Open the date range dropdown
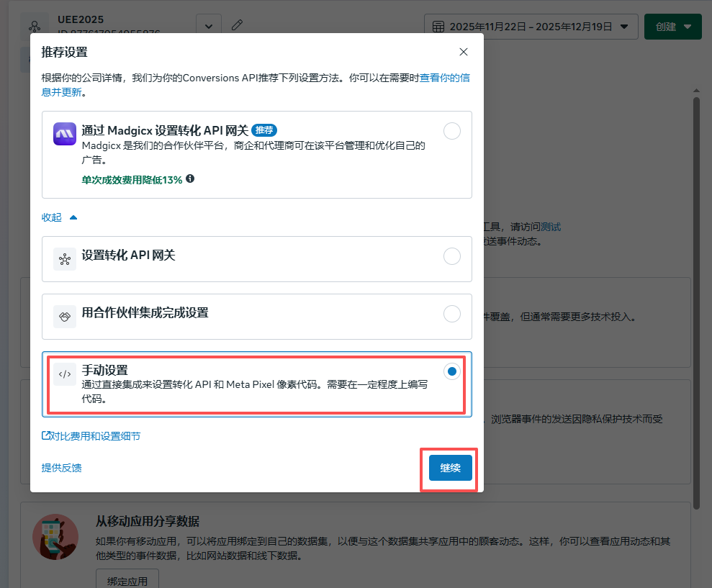Screen dimensions: 712x588 pyautogui.click(x=531, y=27)
